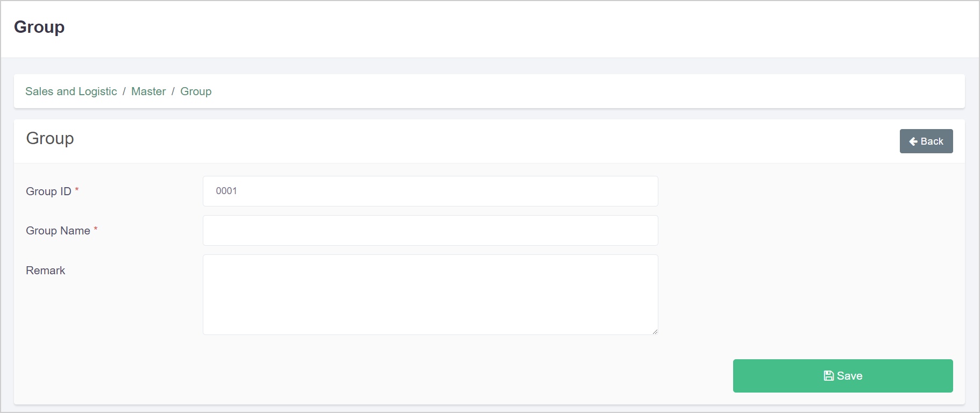Screen dimensions: 980x413
Task: Select the Group breadcrumb entry
Action: click(196, 91)
